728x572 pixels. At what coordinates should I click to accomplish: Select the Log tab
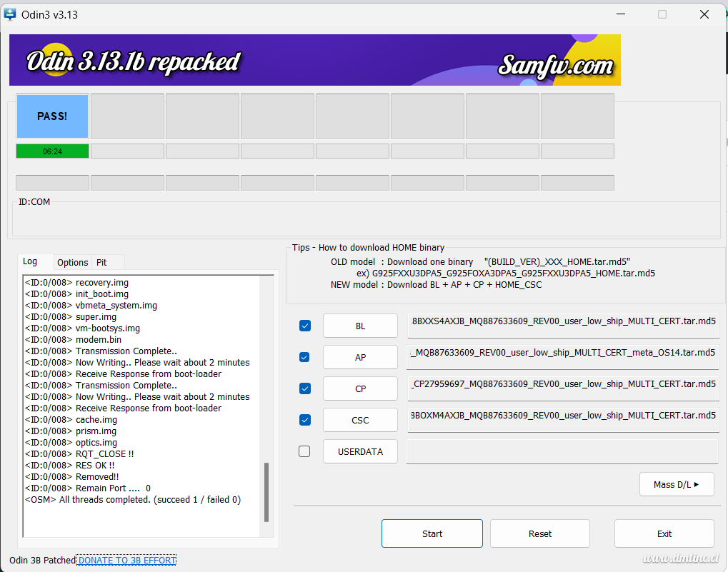point(30,261)
